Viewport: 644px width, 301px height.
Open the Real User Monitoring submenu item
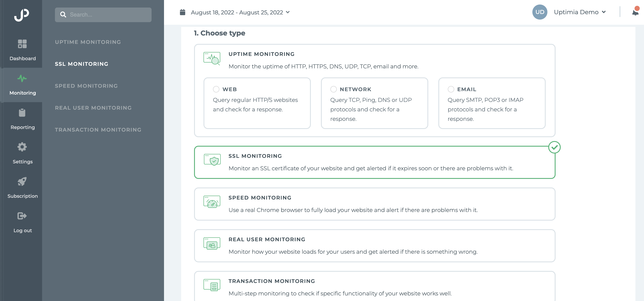93,108
